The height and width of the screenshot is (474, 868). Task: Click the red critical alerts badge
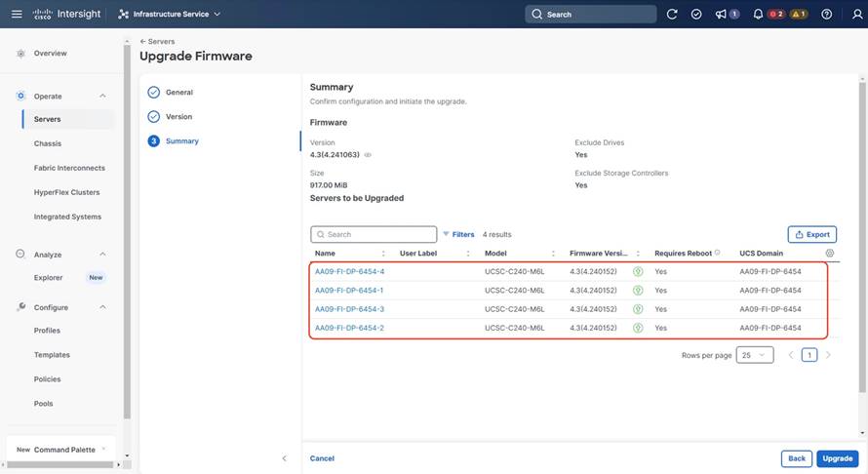776,14
